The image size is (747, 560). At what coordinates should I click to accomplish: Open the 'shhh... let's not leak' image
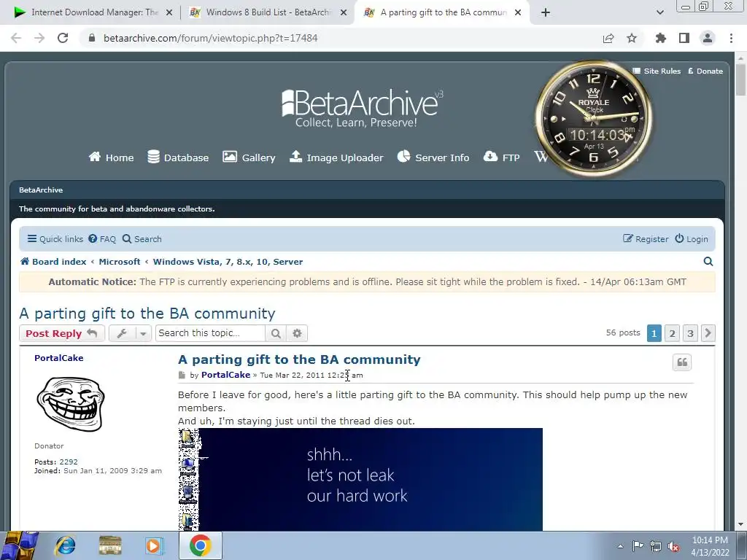tap(360, 480)
